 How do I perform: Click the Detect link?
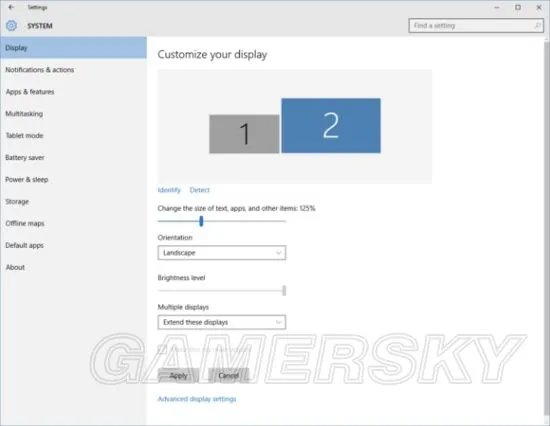(x=200, y=190)
